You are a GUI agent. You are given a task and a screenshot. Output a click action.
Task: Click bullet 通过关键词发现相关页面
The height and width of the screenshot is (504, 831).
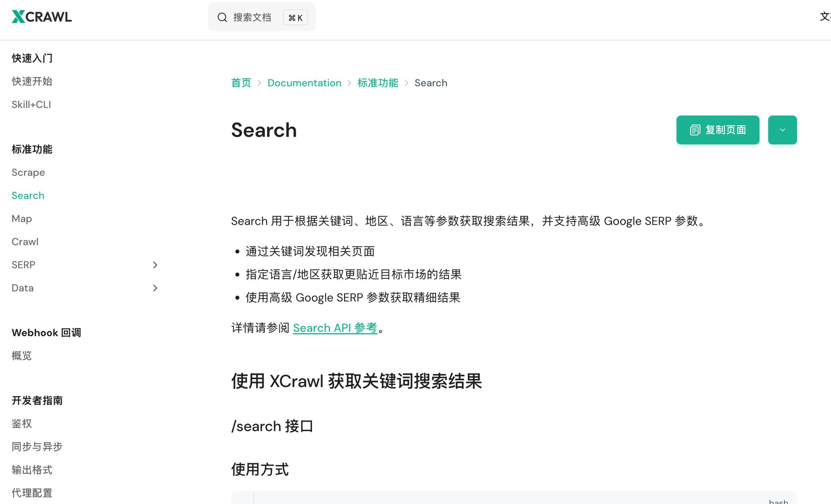tap(310, 252)
